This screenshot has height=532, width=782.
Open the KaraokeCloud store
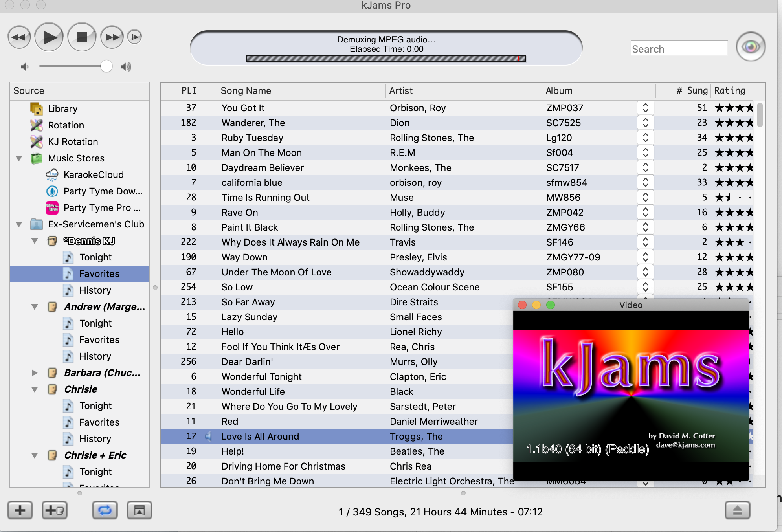(x=94, y=175)
